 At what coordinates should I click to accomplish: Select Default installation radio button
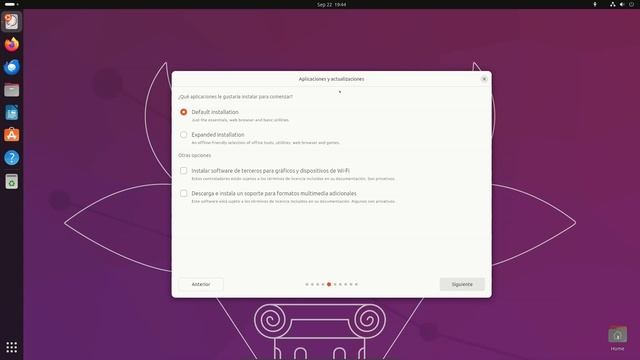click(184, 112)
